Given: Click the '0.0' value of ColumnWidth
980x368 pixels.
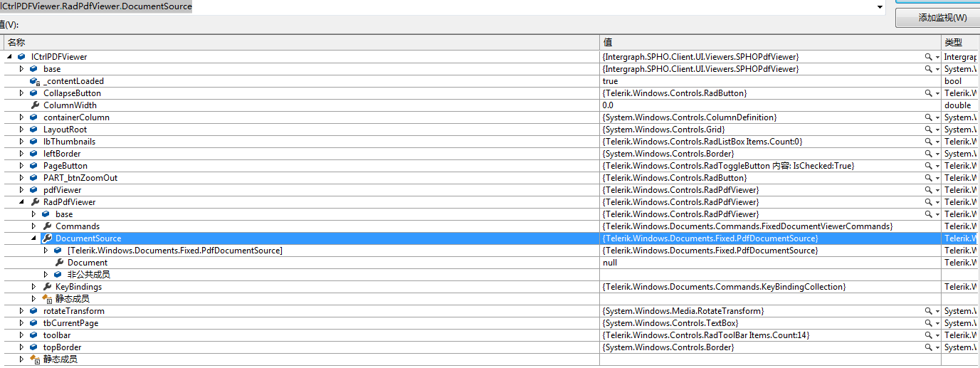Looking at the screenshot, I should point(608,105).
